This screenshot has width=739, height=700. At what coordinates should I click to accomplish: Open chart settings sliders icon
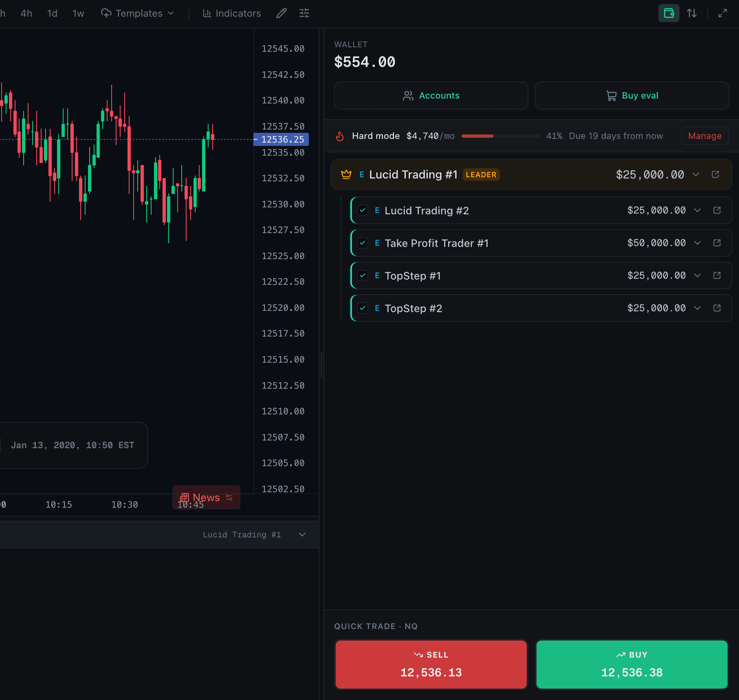coord(304,13)
